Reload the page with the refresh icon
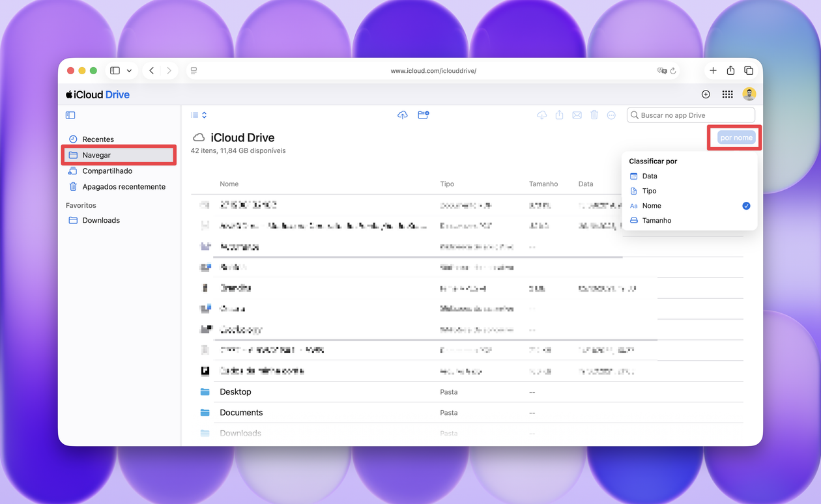This screenshot has height=504, width=821. (673, 70)
